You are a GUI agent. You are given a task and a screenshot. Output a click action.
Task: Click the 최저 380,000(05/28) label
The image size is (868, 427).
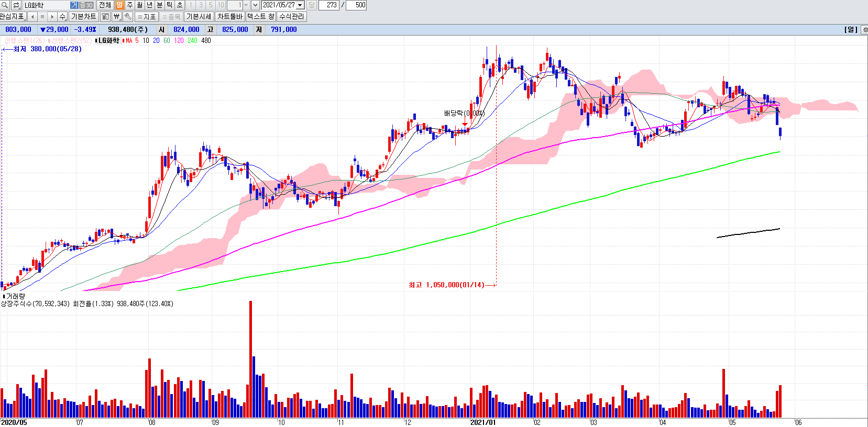47,49
